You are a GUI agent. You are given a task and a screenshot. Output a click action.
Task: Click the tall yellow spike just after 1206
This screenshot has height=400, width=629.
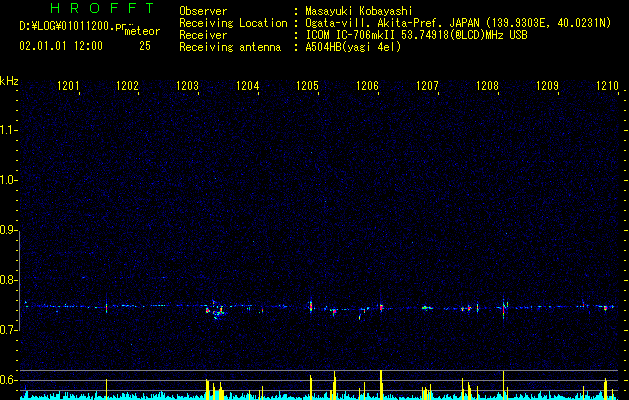click(x=381, y=385)
